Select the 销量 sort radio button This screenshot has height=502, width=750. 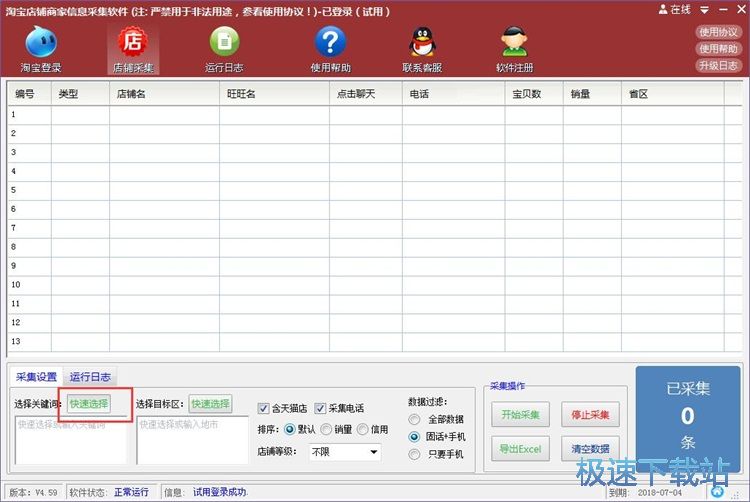point(326,429)
